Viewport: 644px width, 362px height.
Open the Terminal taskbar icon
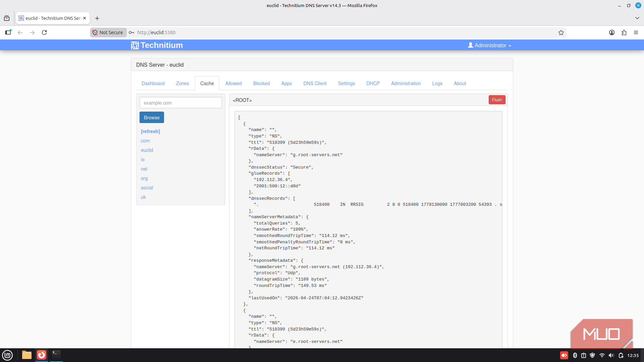tap(56, 355)
